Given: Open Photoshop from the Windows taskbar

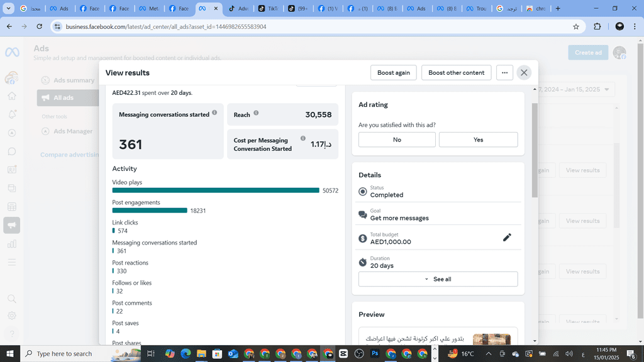Looking at the screenshot, I should point(375,354).
